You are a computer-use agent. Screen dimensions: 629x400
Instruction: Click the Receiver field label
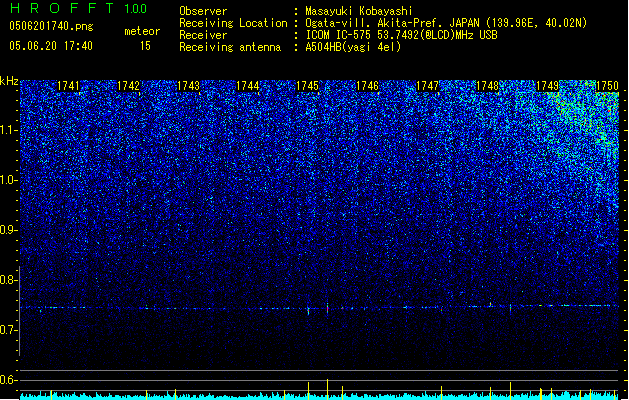tap(203, 35)
